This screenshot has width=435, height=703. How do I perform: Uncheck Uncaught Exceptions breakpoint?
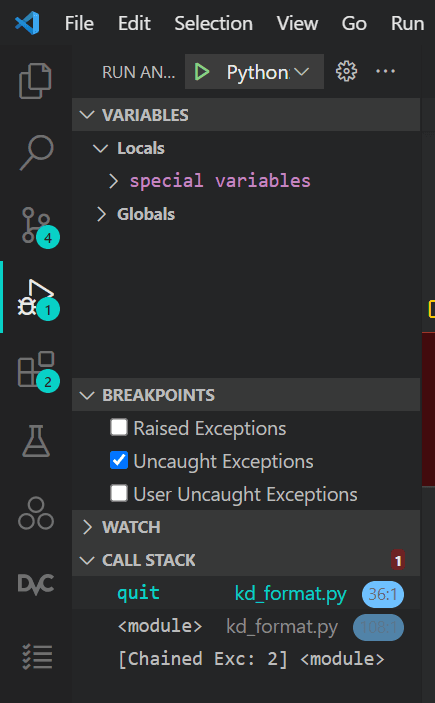pyautogui.click(x=119, y=460)
